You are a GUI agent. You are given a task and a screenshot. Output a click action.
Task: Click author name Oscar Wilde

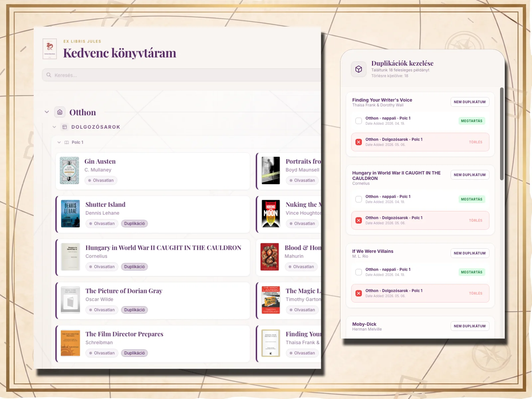[99, 300]
